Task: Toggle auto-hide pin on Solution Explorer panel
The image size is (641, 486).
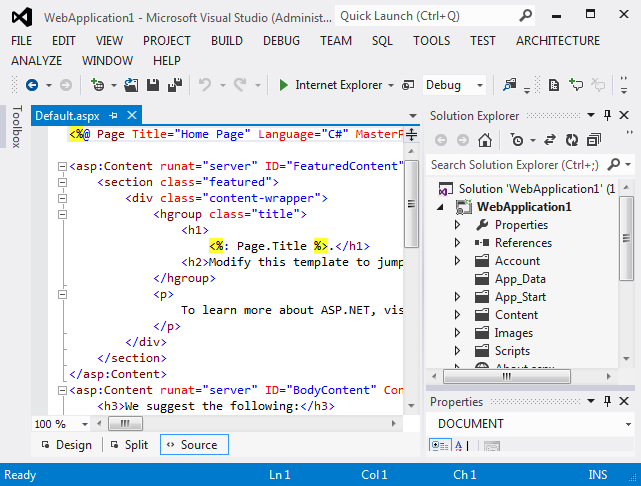Action: point(608,116)
